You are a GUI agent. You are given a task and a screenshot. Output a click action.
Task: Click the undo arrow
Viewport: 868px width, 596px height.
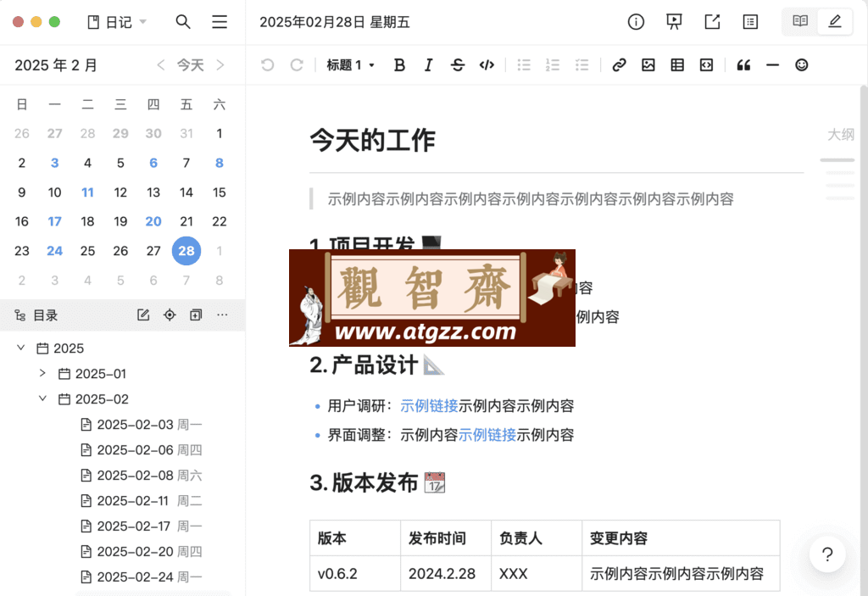coord(267,64)
